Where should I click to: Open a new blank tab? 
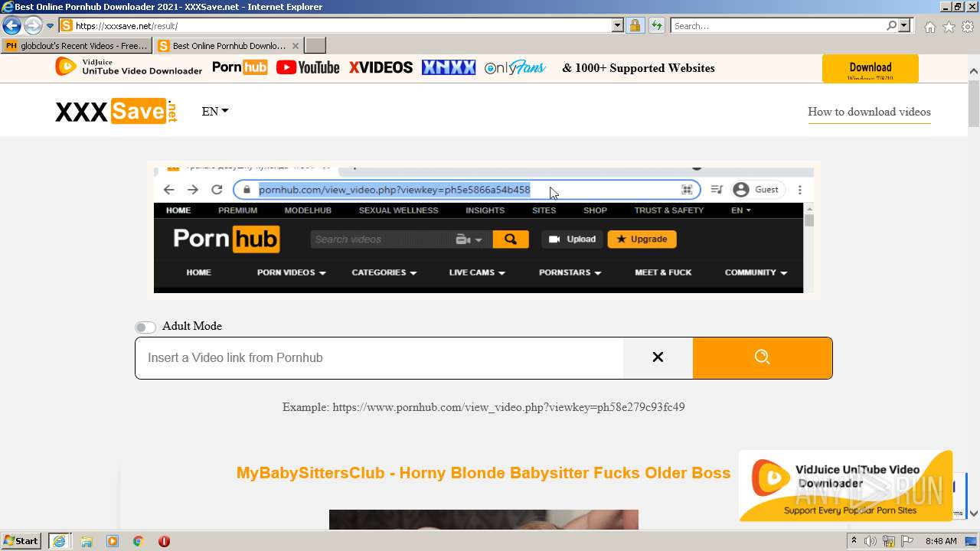pos(315,46)
